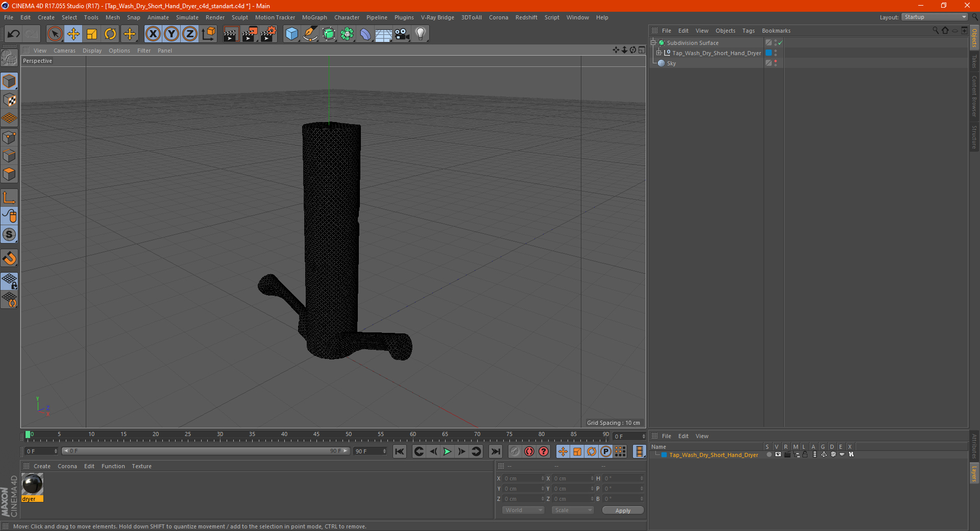The height and width of the screenshot is (531, 980).
Task: Open the Array modeling objects icon
Action: 347,34
